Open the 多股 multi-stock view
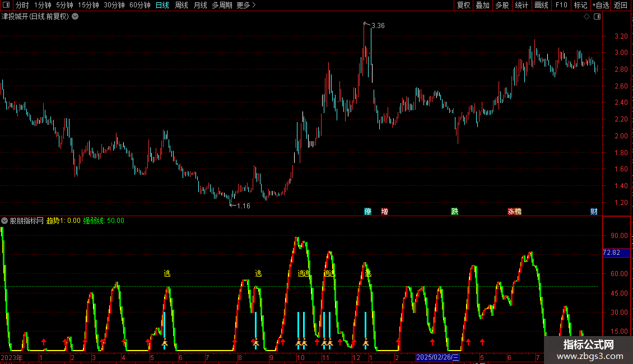Screen dimensions: 633x364 click(502, 5)
